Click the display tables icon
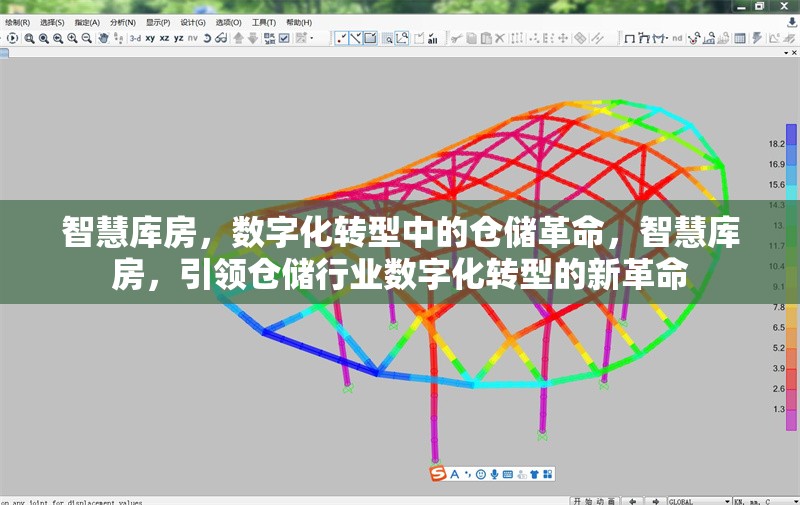 pos(740,38)
